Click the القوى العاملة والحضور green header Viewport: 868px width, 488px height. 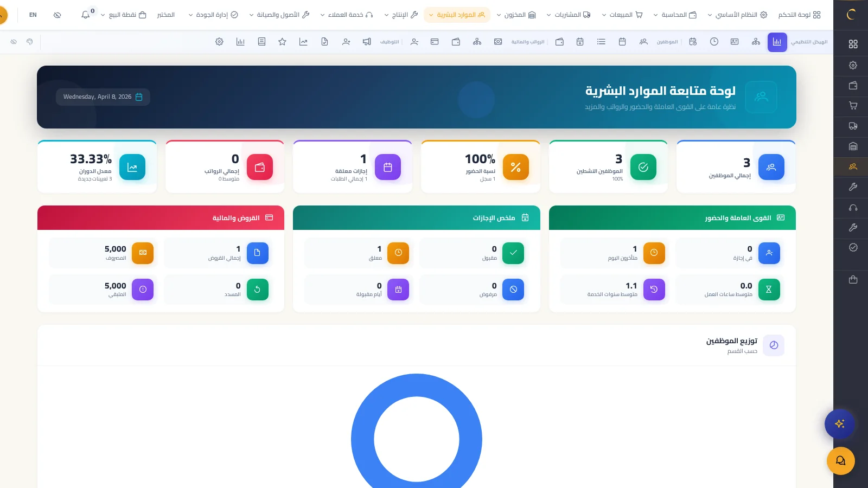(x=673, y=218)
